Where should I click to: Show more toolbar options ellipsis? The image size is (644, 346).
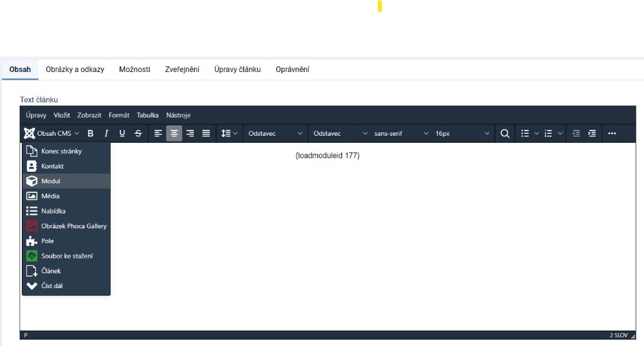612,134
